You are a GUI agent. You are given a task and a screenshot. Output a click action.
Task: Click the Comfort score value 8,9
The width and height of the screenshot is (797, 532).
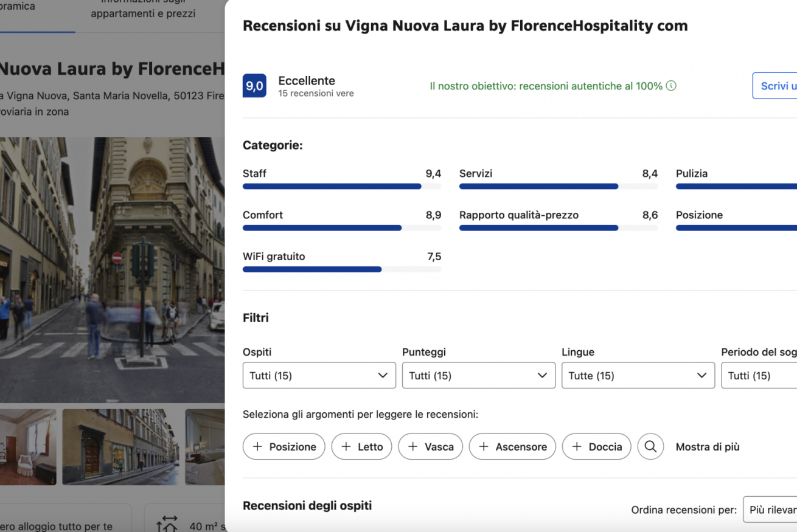[433, 215]
